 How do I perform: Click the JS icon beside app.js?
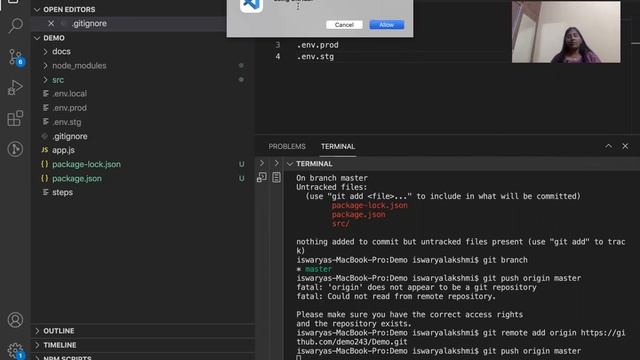click(x=44, y=150)
